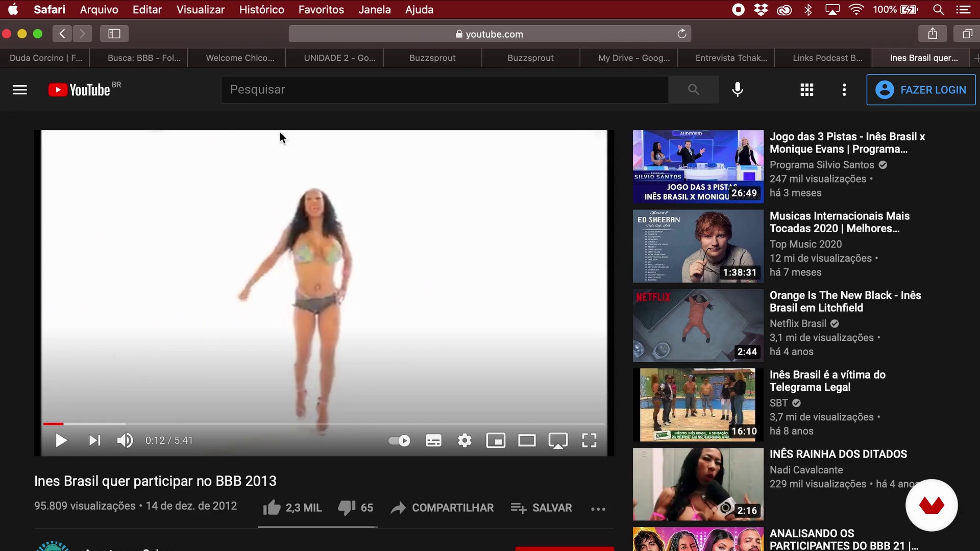
Task: Open Jogo das 3 Pistas video thumbnail
Action: [698, 167]
